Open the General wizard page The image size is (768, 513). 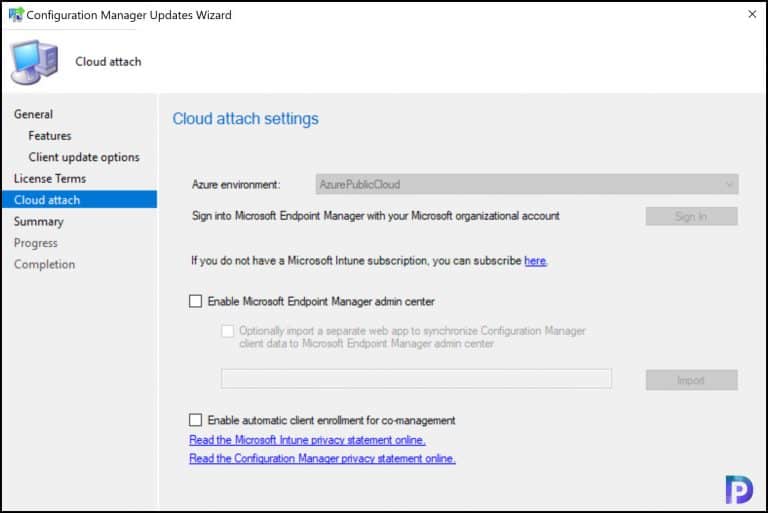point(33,114)
